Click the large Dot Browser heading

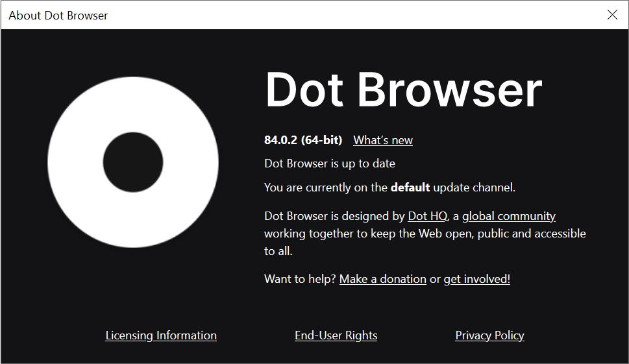403,90
